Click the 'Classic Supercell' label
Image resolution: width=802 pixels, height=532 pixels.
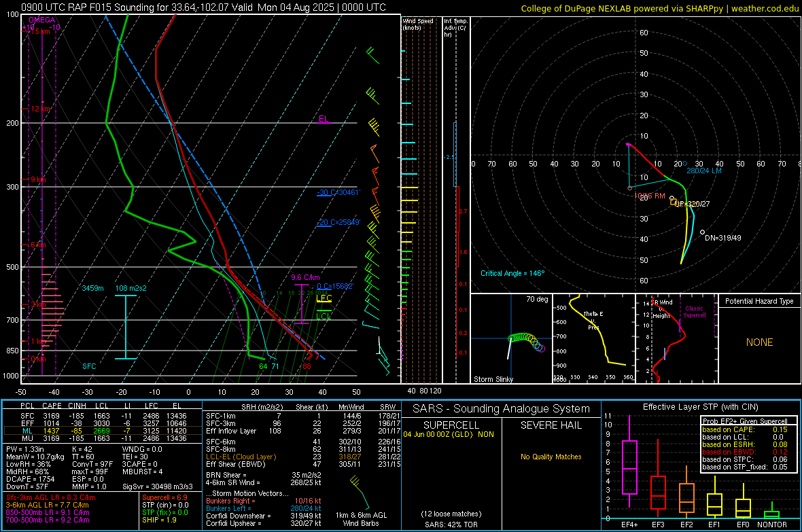pos(694,312)
